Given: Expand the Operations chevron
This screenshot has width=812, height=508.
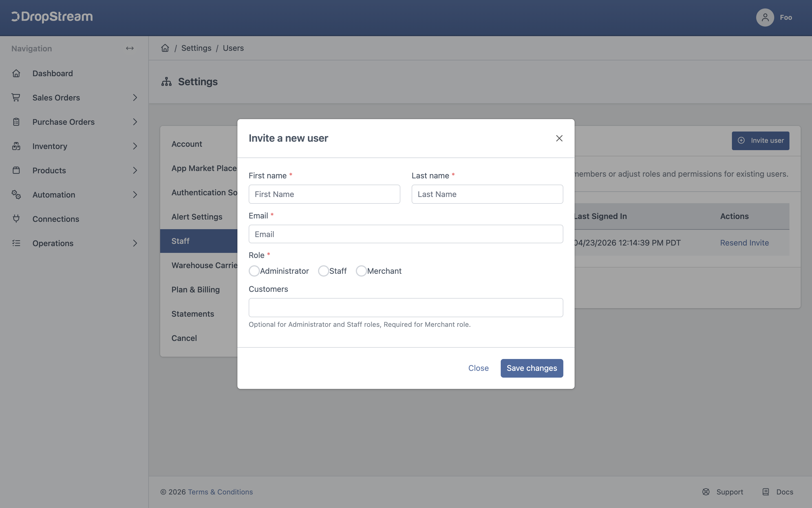Looking at the screenshot, I should (135, 243).
